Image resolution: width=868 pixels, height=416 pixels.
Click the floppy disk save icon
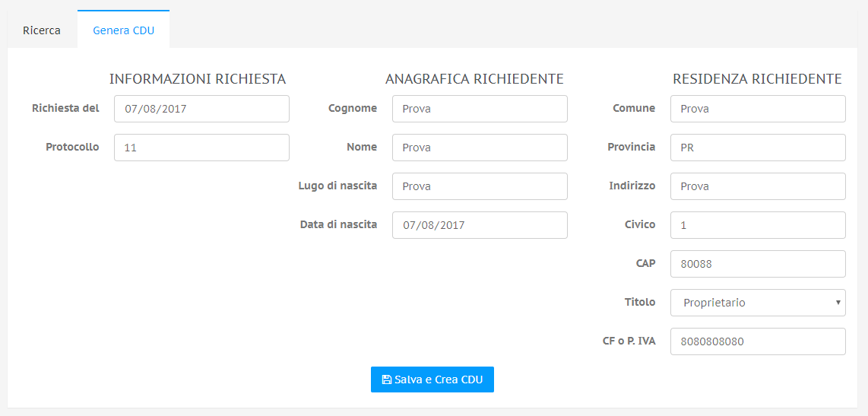point(386,380)
